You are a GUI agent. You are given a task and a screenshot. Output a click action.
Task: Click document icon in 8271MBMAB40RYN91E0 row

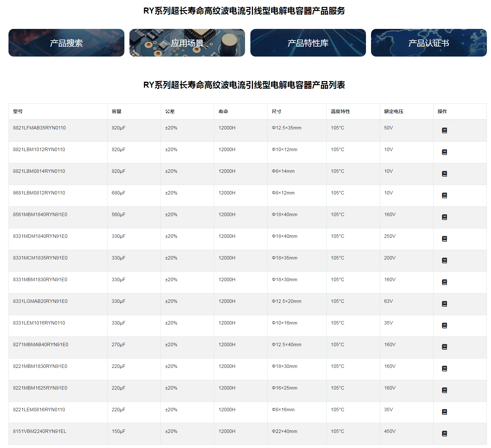pyautogui.click(x=444, y=347)
